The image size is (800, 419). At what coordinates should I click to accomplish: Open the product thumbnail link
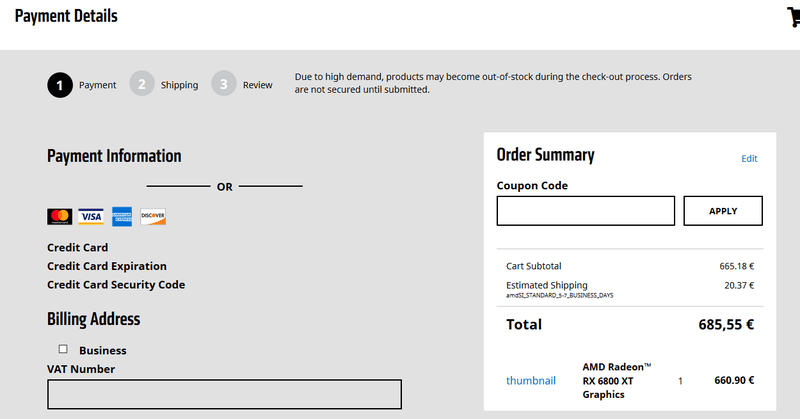click(531, 380)
